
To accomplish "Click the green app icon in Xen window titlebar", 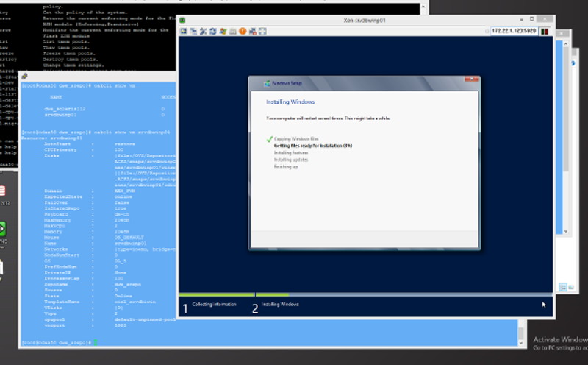I will coord(182,20).
